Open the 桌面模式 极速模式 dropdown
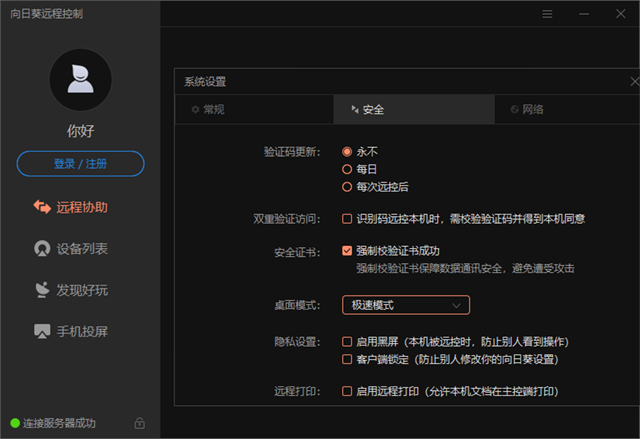This screenshot has width=640, height=439. 406,305
